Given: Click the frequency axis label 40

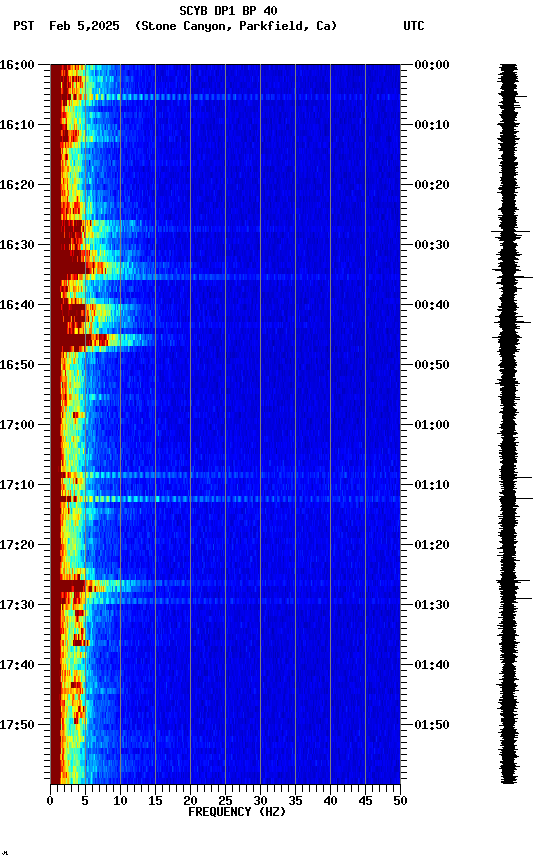Looking at the screenshot, I should click(331, 801).
